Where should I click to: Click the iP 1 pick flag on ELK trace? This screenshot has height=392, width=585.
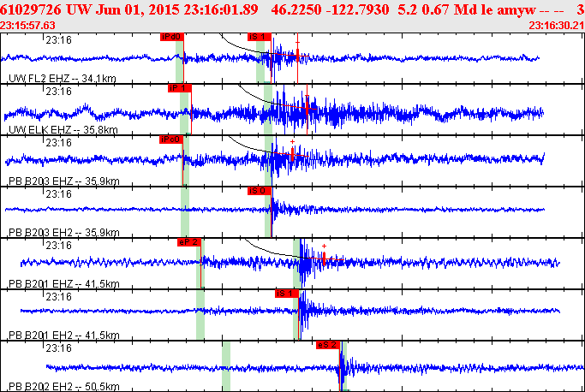pos(178,88)
